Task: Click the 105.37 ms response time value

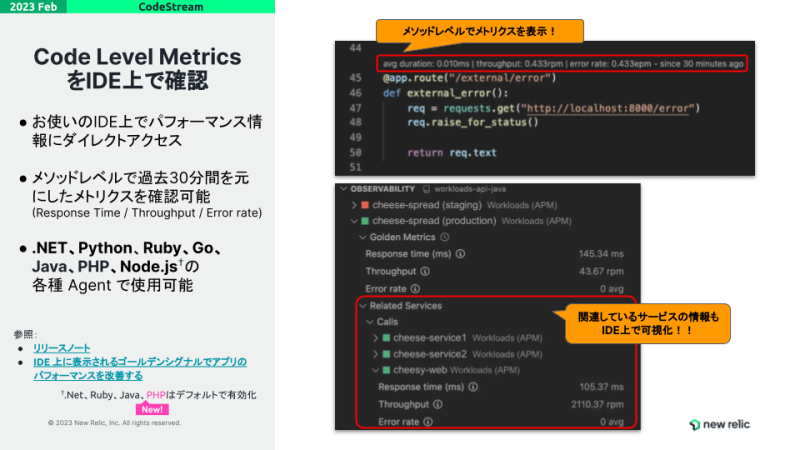Action: coord(601,387)
